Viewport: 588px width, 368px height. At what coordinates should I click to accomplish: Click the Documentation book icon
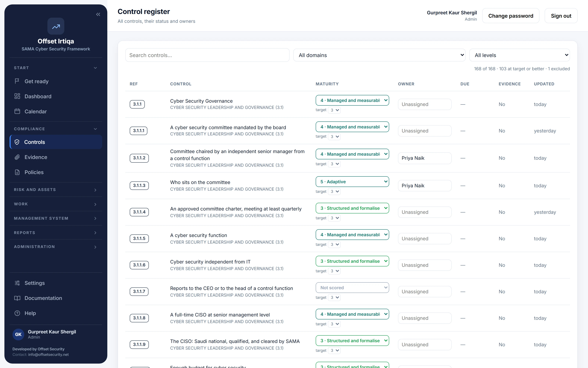[x=17, y=298]
